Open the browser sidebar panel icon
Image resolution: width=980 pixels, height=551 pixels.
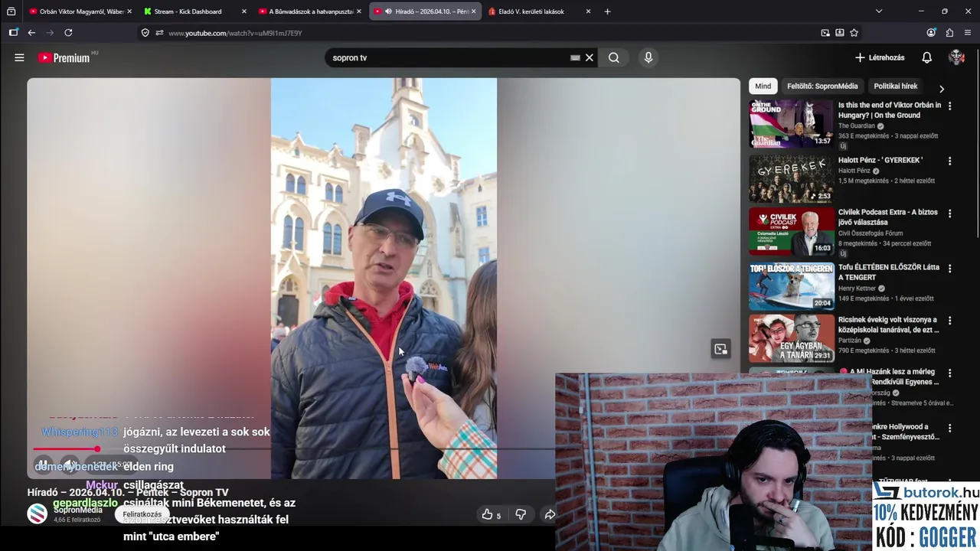13,33
